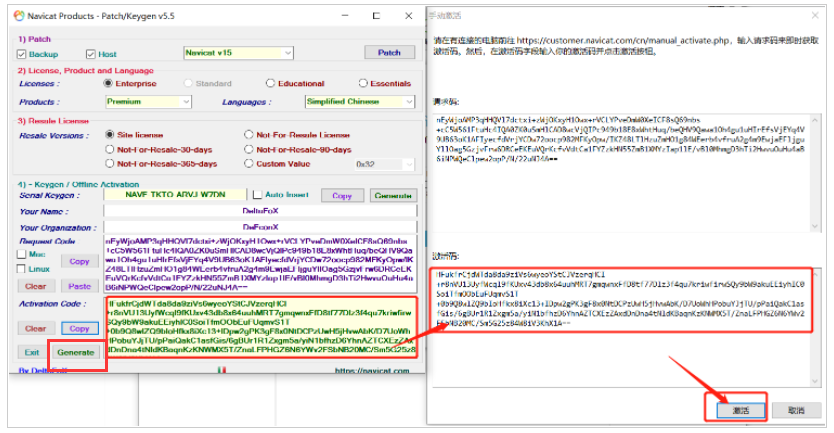This screenshot has height=433, width=834.
Task: Click Generate next to the serial Copy button
Action: pos(393,196)
